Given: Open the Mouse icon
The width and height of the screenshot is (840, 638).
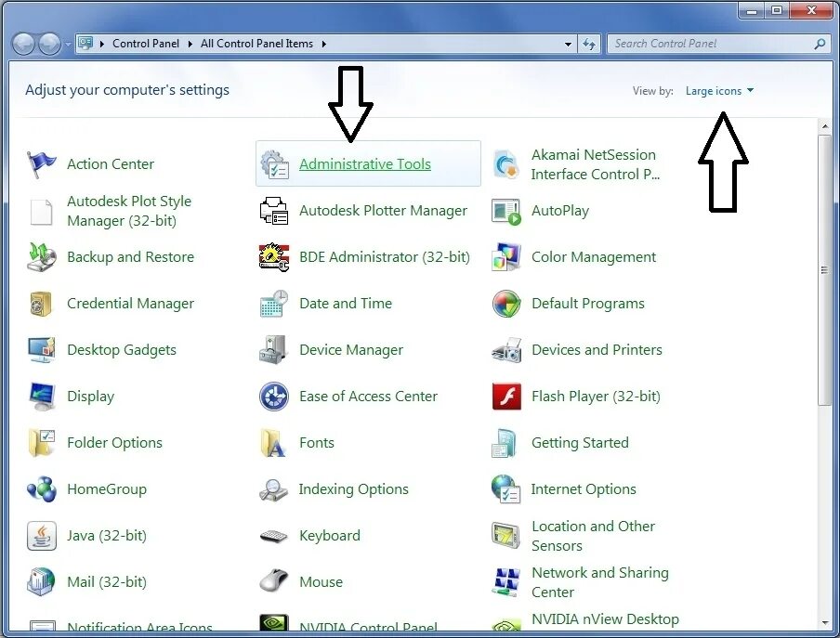Looking at the screenshot, I should click(x=274, y=581).
